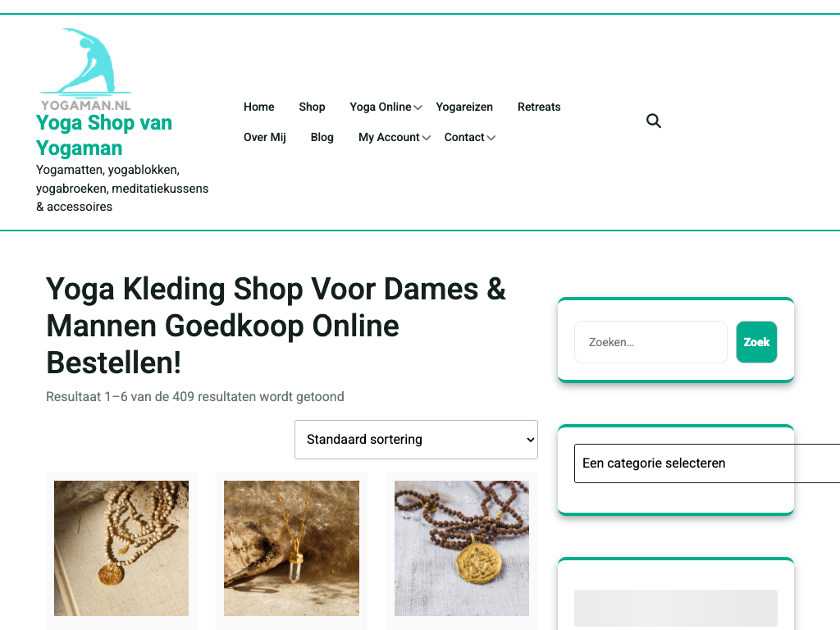Click the Yoga Online menu item
840x630 pixels.
(381, 107)
